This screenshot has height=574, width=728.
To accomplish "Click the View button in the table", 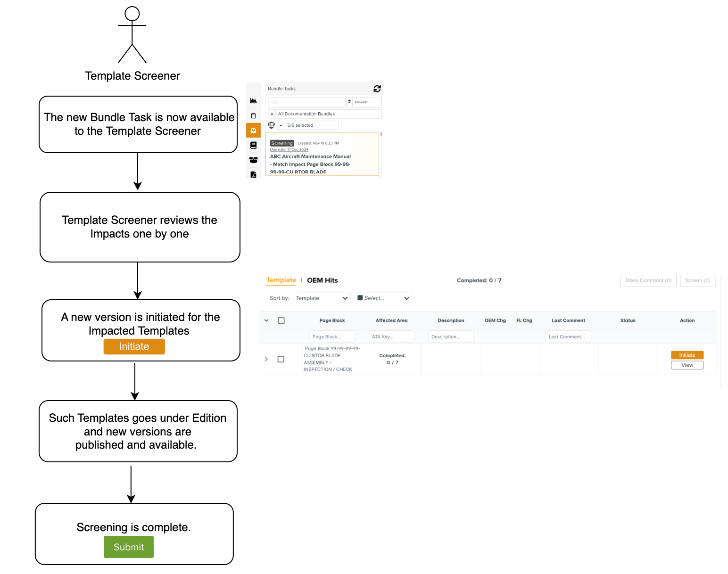I will click(687, 365).
